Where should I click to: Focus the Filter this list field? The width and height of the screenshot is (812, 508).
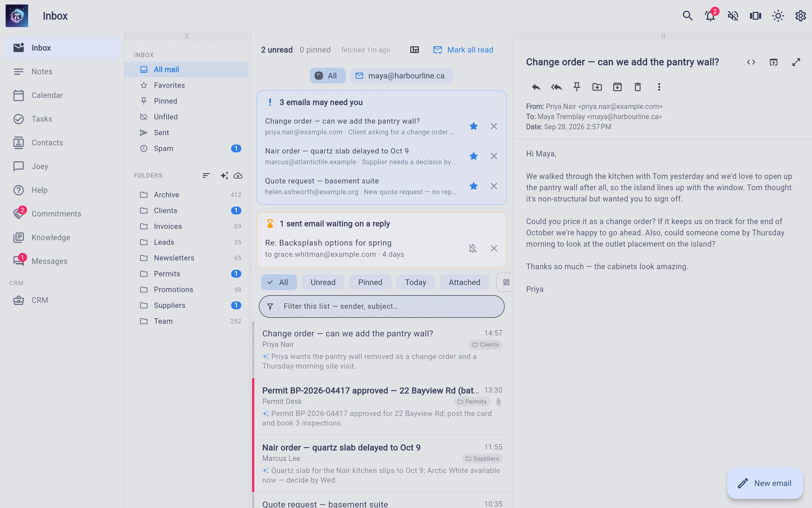[x=382, y=306]
